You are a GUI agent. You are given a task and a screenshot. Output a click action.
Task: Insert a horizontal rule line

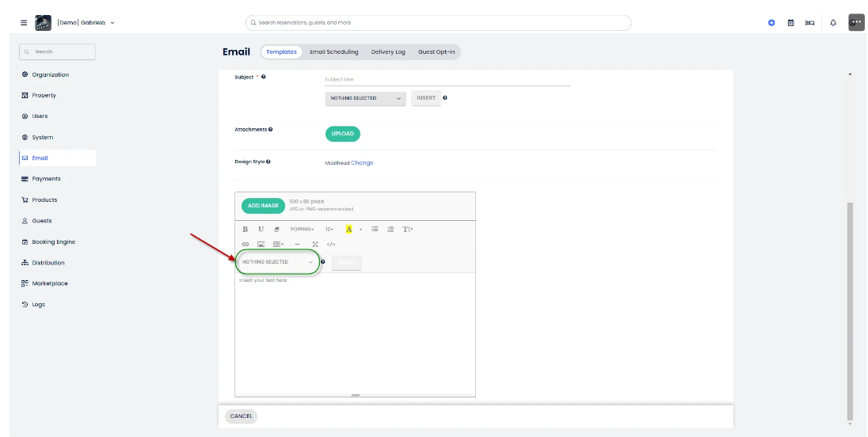click(297, 245)
